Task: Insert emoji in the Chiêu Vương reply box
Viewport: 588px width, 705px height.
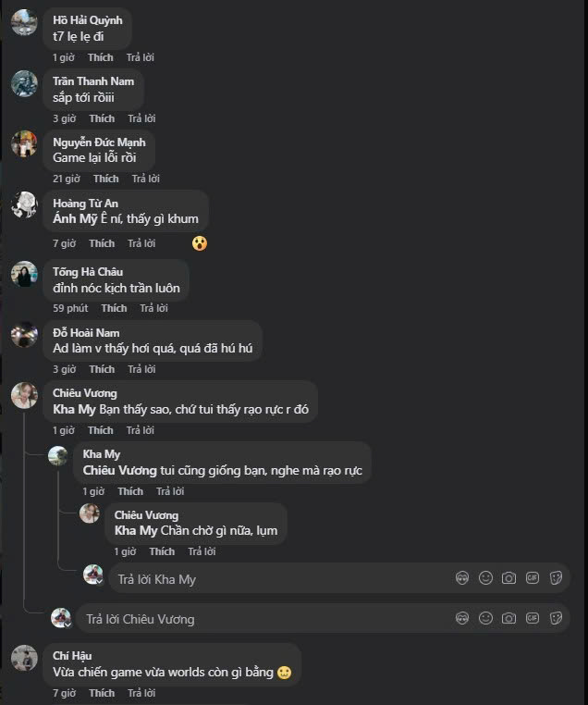Action: 485,618
